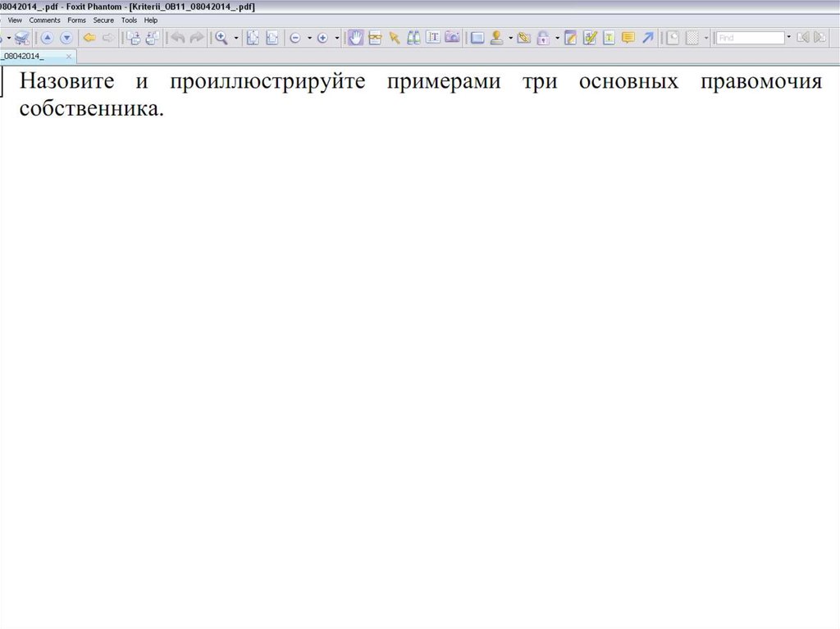This screenshot has height=629, width=840.
Task: Click the yellow Previous View arrow
Action: click(89, 38)
